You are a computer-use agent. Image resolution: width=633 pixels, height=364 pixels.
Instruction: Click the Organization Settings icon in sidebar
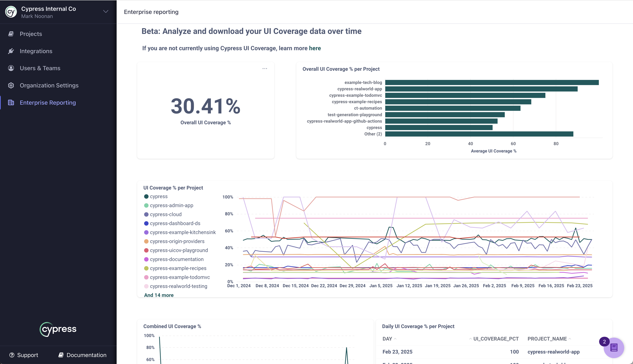[10, 85]
